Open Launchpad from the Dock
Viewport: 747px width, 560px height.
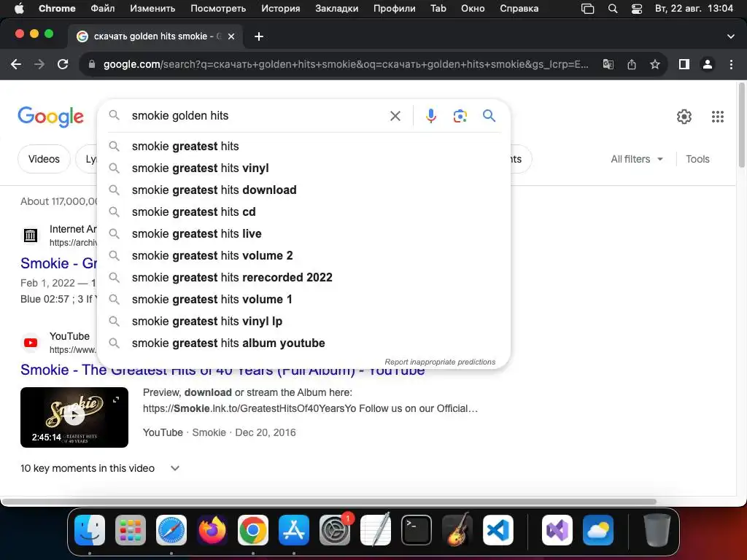click(131, 529)
